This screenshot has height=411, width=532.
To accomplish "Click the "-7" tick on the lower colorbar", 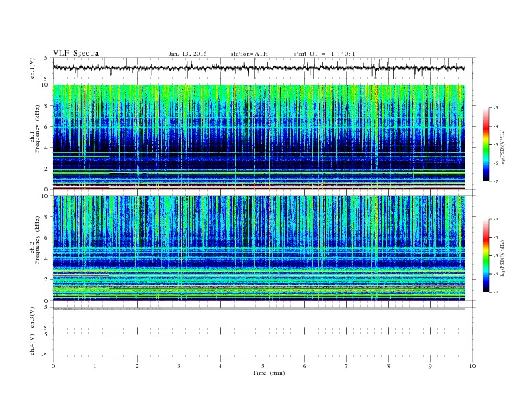I will 496,292.
